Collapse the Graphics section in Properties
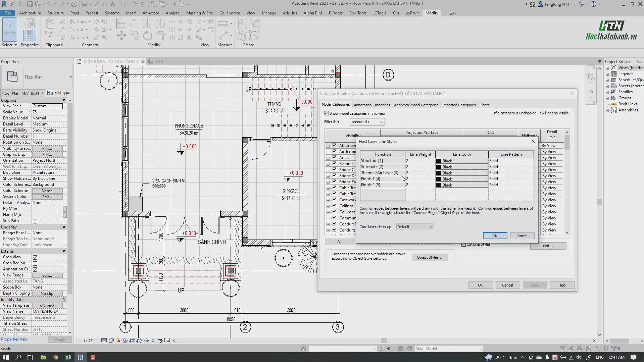 64,100
